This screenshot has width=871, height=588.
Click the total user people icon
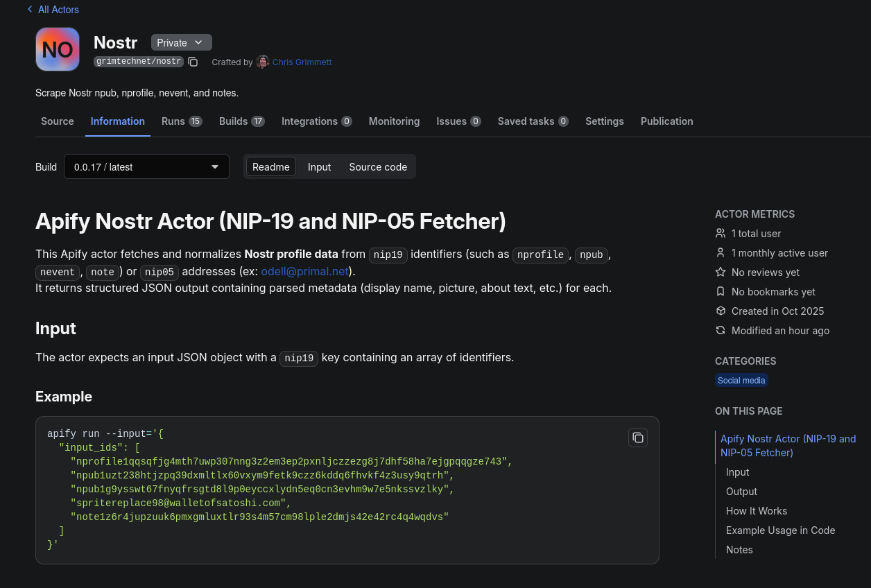[x=721, y=234]
